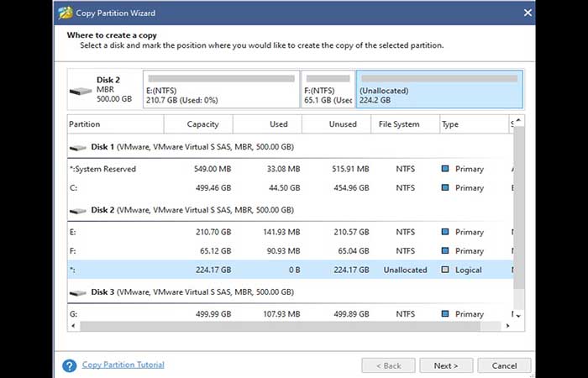Select the F: partition row

point(291,251)
